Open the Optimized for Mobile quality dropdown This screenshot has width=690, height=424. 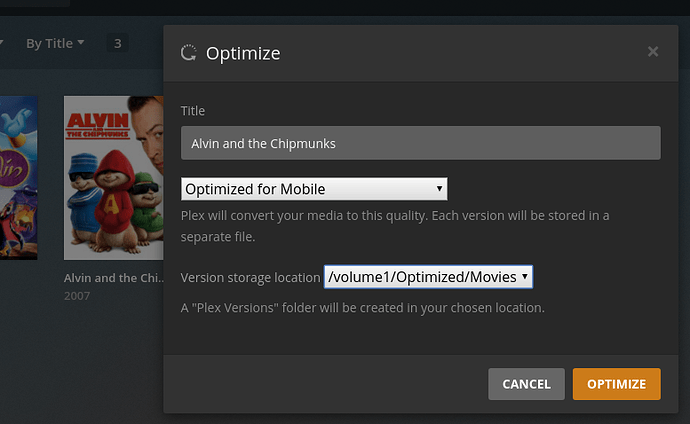point(314,189)
